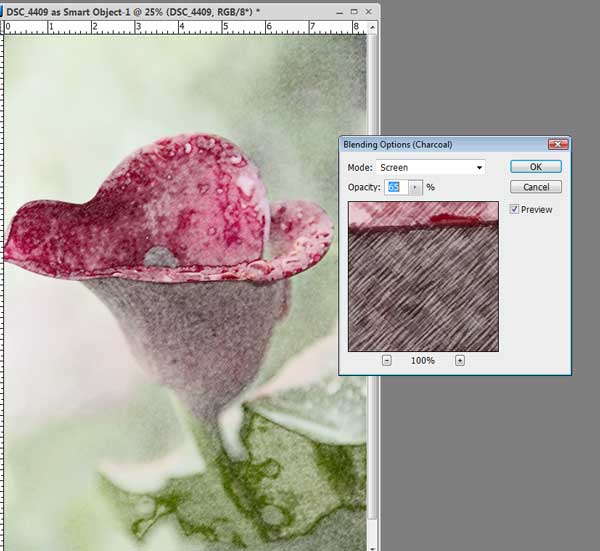Image resolution: width=600 pixels, height=551 pixels.
Task: Click the red flower on the canvas
Action: 170,200
